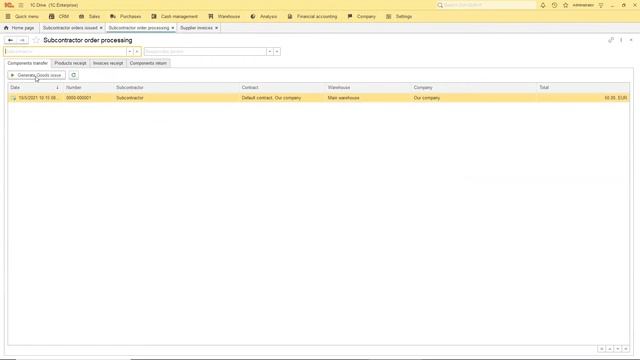The image size is (640, 360).
Task: Move up one row navigation button
Action: point(610,349)
